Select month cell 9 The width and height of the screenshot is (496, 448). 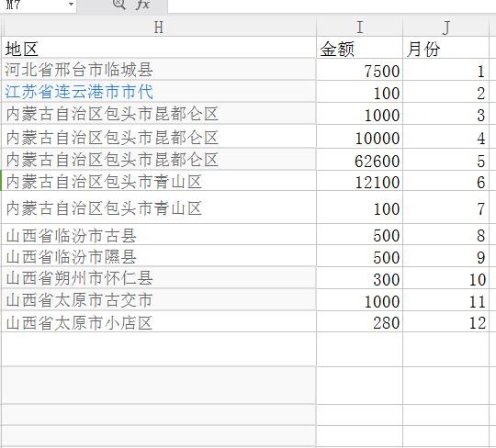pos(446,256)
